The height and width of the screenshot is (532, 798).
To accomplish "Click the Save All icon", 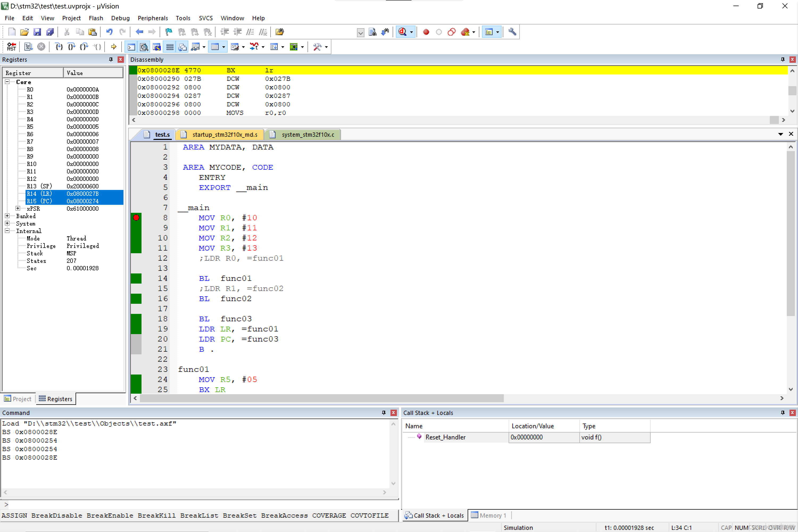I will [50, 32].
